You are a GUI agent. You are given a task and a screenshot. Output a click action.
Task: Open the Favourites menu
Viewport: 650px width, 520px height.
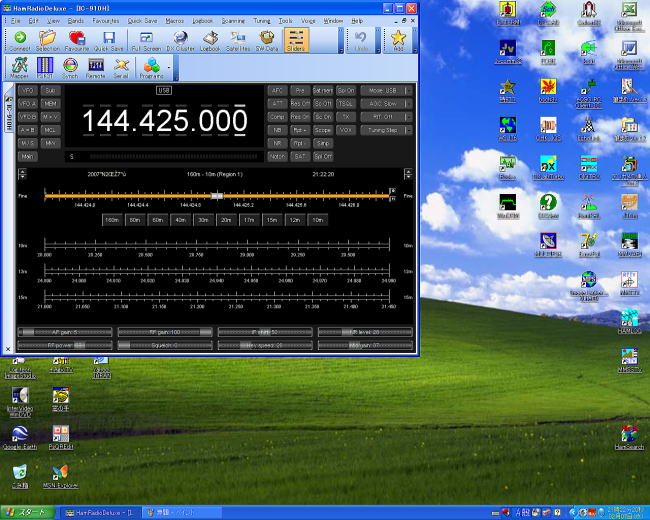click(x=106, y=21)
